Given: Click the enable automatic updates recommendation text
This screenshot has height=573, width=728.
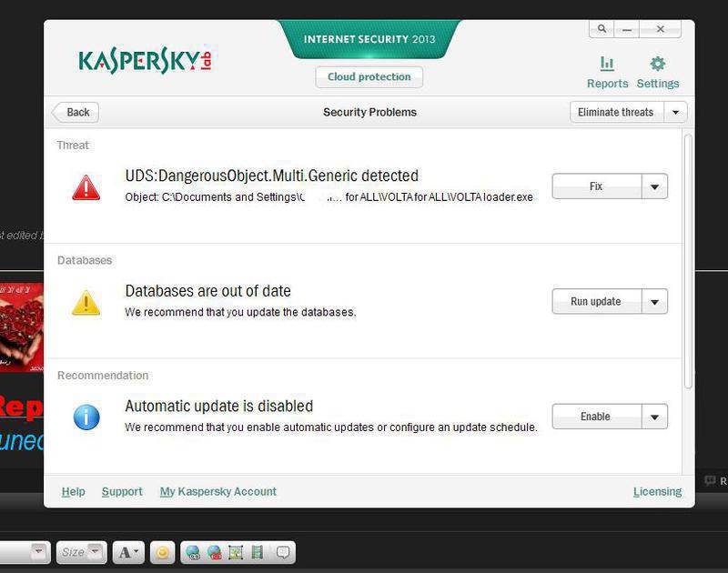Looking at the screenshot, I should (331, 427).
